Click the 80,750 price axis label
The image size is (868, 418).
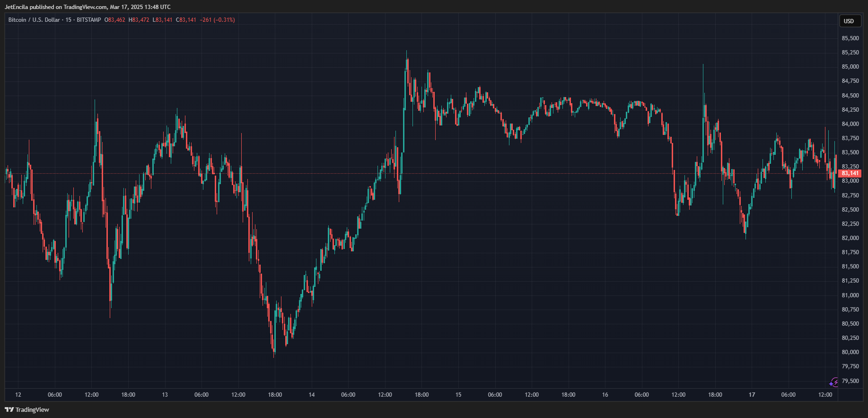click(850, 310)
